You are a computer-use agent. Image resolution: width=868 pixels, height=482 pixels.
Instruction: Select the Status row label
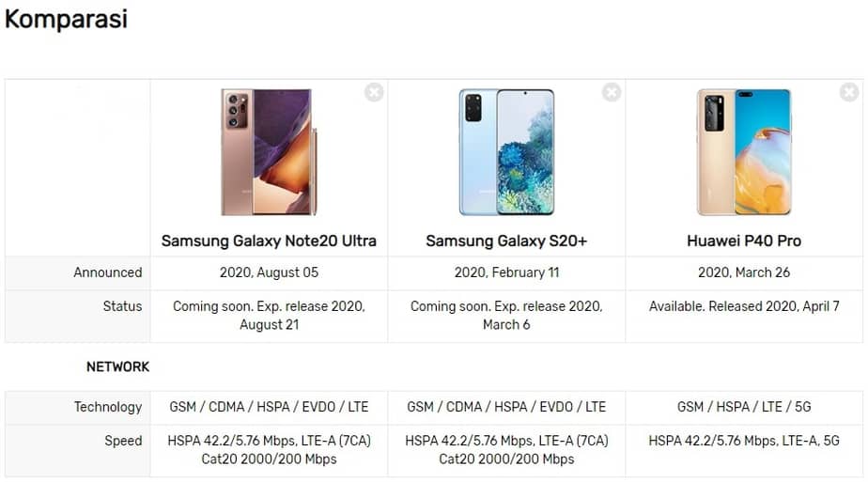click(x=122, y=306)
